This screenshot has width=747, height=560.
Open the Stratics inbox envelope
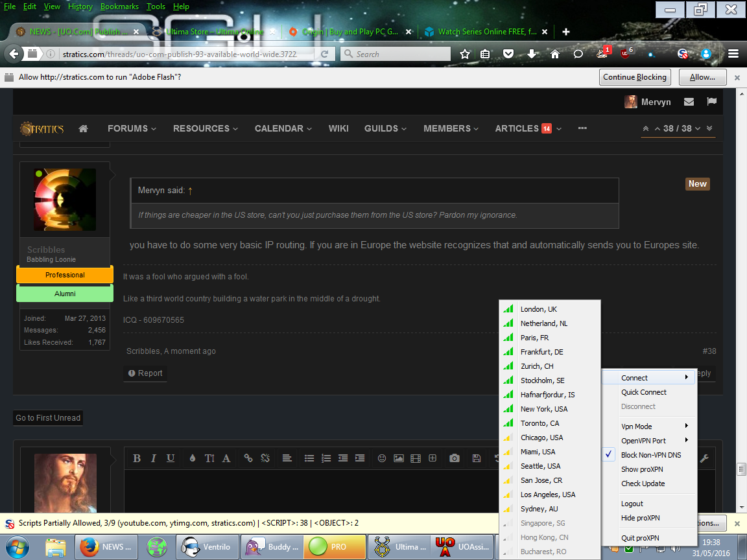[689, 101]
